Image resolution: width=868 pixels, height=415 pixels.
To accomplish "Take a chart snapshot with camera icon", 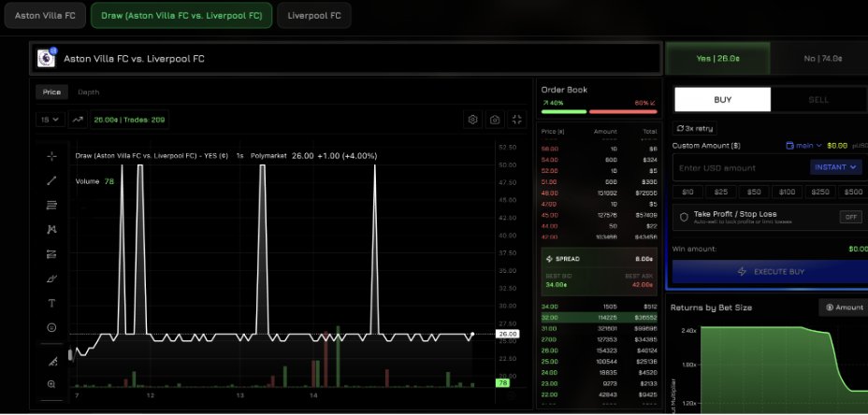I will pyautogui.click(x=495, y=120).
